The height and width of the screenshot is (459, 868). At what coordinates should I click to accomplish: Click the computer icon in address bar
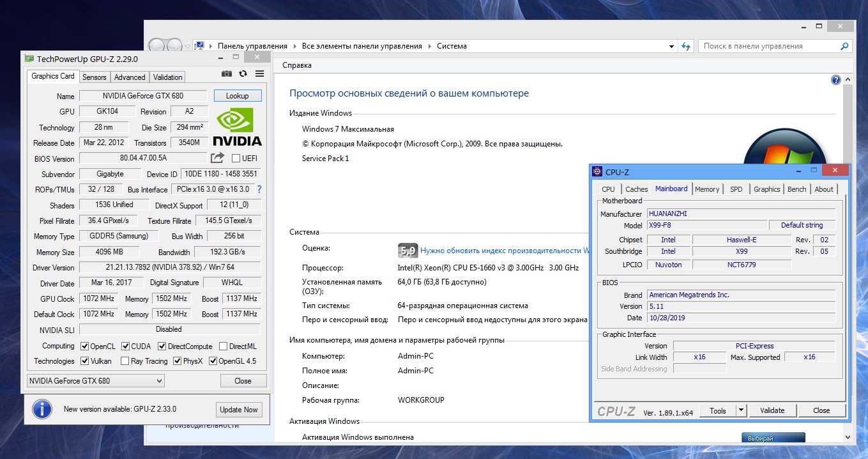coord(199,46)
